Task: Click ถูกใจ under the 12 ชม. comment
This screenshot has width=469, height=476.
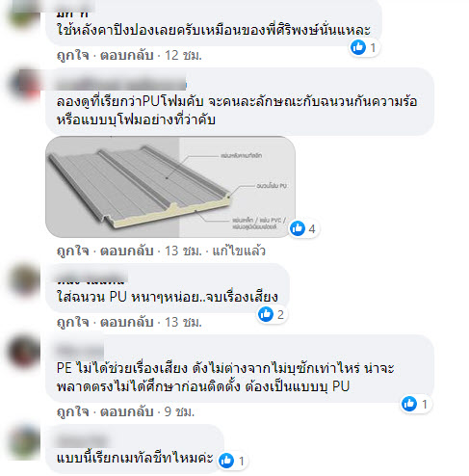Action: tap(73, 55)
